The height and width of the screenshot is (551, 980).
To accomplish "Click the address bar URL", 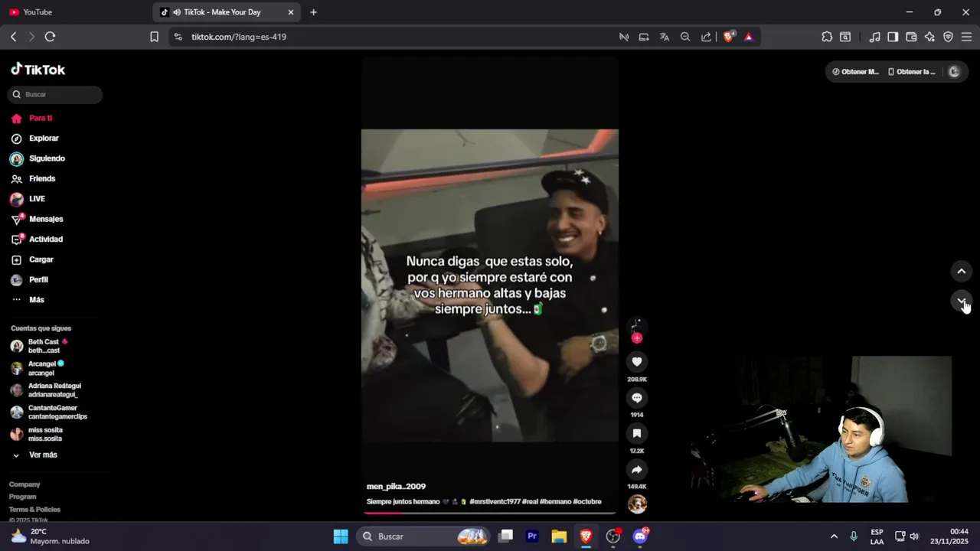I will click(239, 37).
